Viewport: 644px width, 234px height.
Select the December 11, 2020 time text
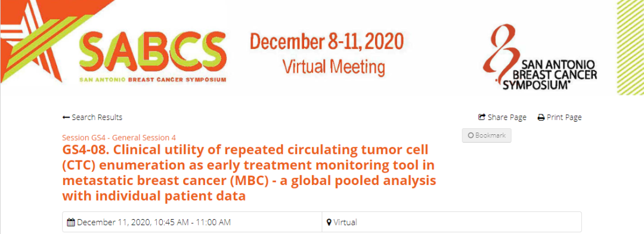(154, 223)
